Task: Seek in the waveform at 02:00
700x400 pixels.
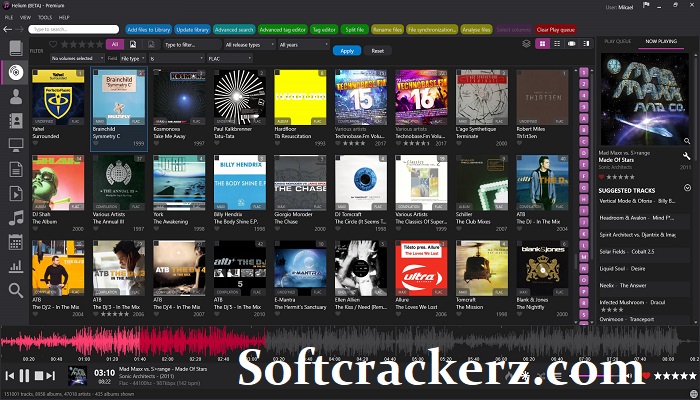Action: coord(167,342)
